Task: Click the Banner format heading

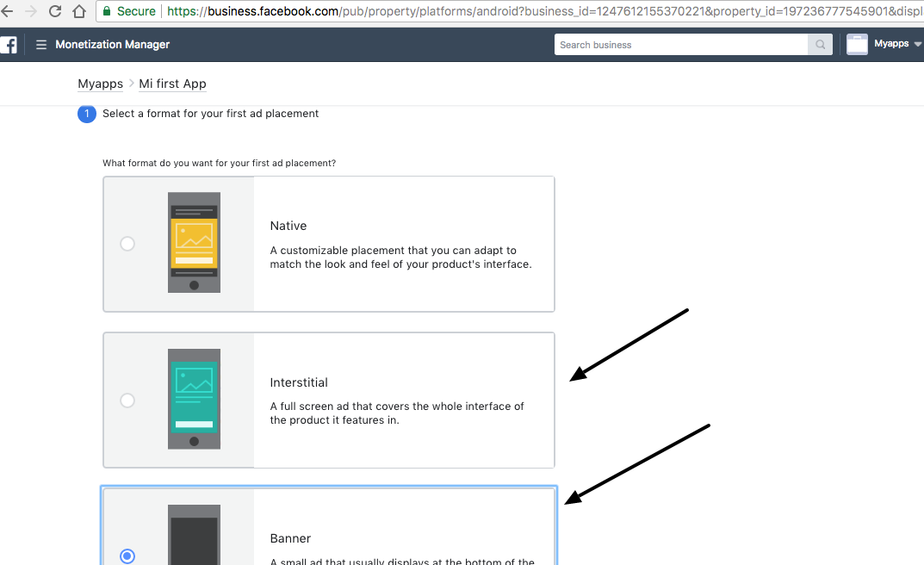Action: tap(290, 538)
